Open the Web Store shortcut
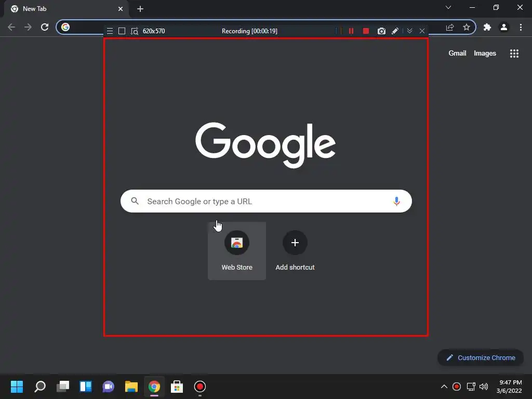Image resolution: width=532 pixels, height=399 pixels. click(237, 251)
